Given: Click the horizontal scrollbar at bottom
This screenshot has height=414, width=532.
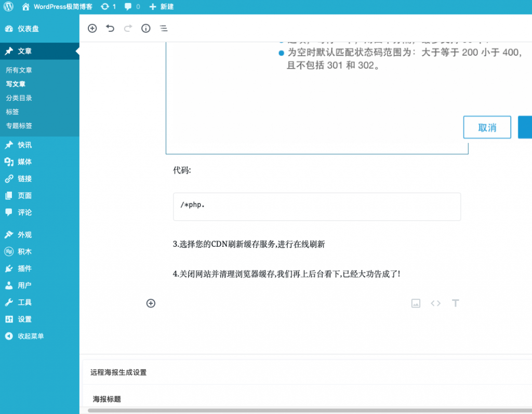Looking at the screenshot, I should point(310,410).
